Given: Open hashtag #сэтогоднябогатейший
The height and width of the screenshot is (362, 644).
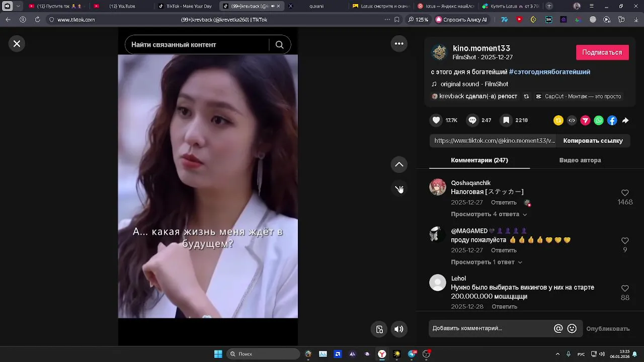Looking at the screenshot, I should (549, 72).
